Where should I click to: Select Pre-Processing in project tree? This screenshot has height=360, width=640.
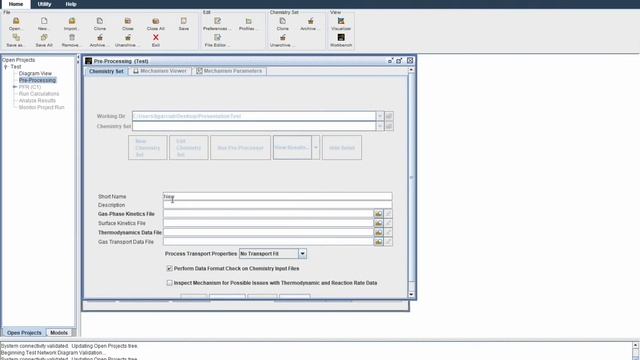[37, 80]
